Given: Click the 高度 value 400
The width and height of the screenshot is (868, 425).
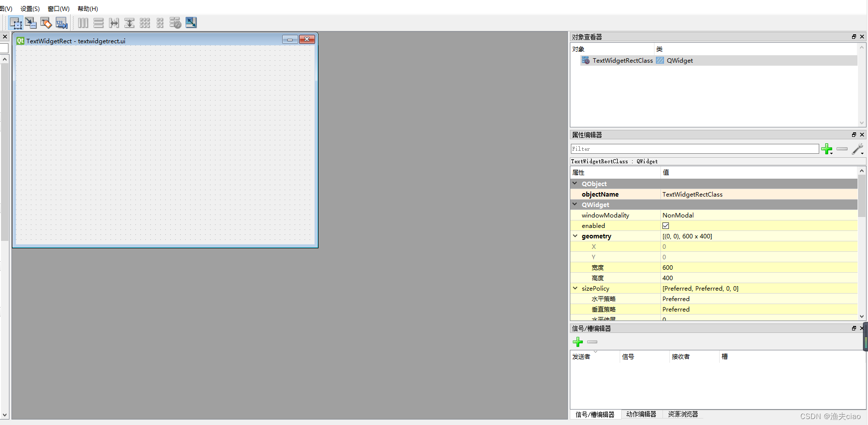Looking at the screenshot, I should [759, 278].
